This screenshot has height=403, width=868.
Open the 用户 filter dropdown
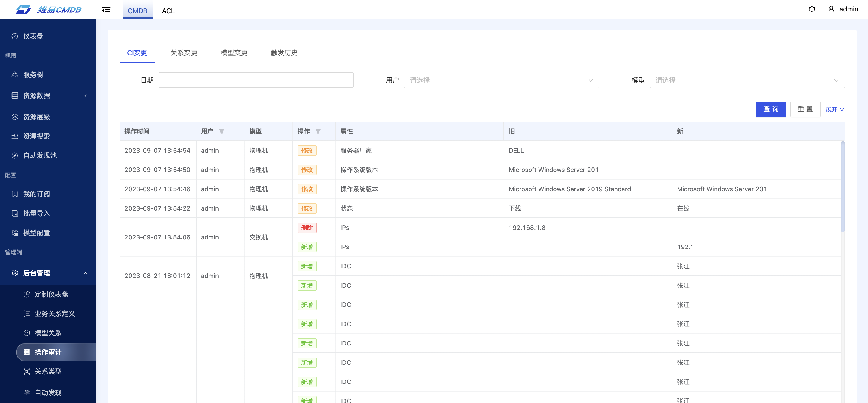(x=501, y=80)
